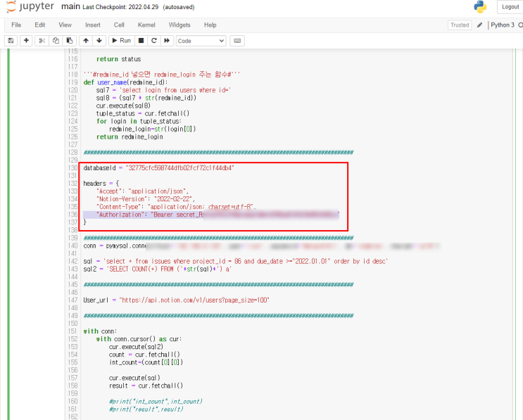Viewport: 523px width, 420px height.
Task: Click the 'int_count=(count[0][0])' line
Action: pos(146,362)
